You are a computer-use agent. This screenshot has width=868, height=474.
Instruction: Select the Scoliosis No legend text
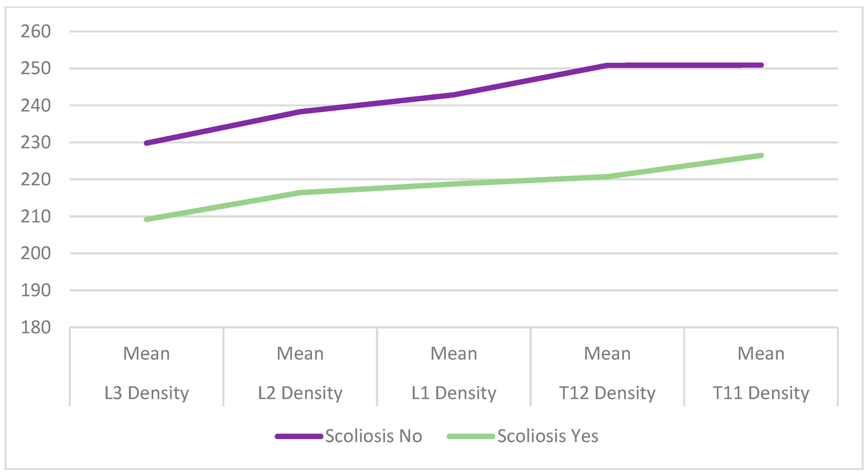tap(374, 436)
